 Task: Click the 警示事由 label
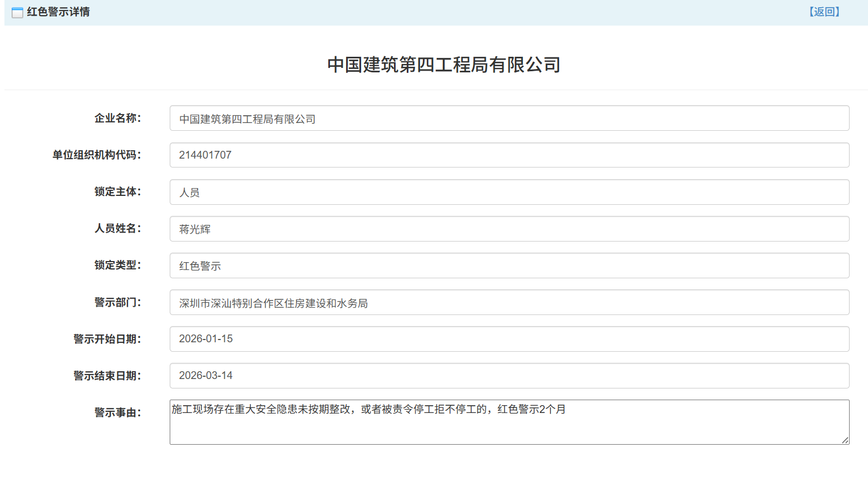[x=117, y=412]
